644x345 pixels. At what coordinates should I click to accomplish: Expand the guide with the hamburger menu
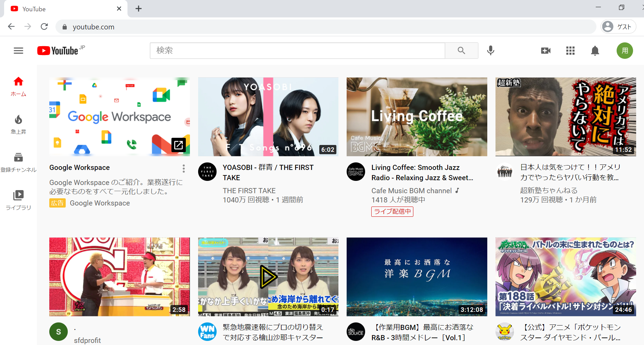tap(18, 50)
